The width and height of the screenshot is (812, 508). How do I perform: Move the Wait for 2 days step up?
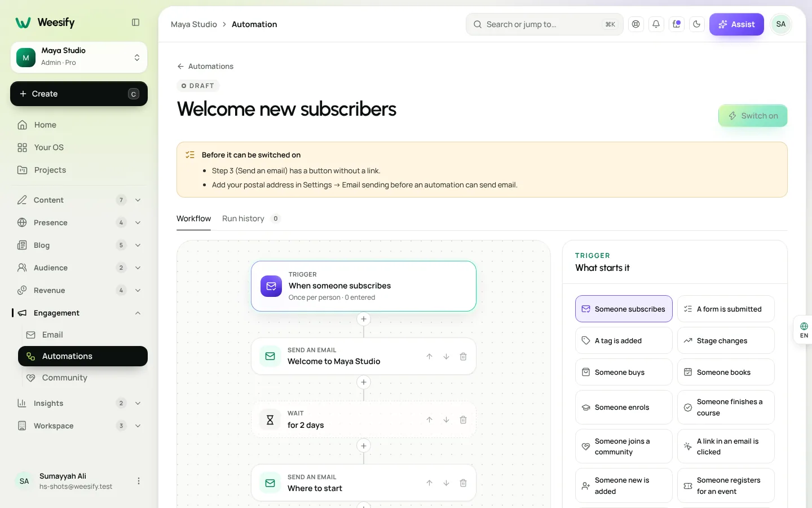429,420
